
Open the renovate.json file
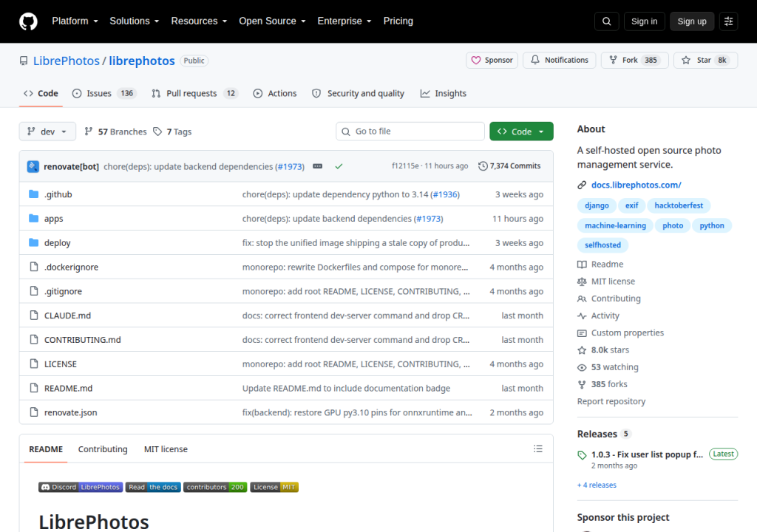pos(71,412)
